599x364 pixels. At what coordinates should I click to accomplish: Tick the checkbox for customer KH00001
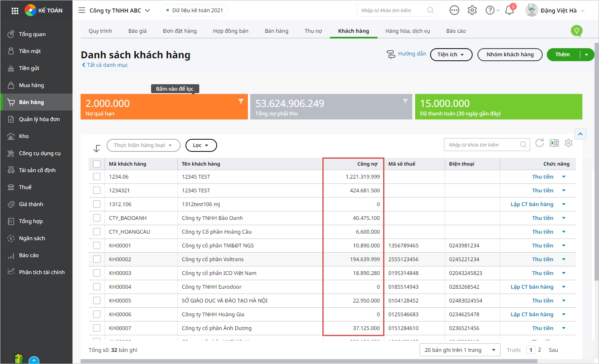coord(97,245)
